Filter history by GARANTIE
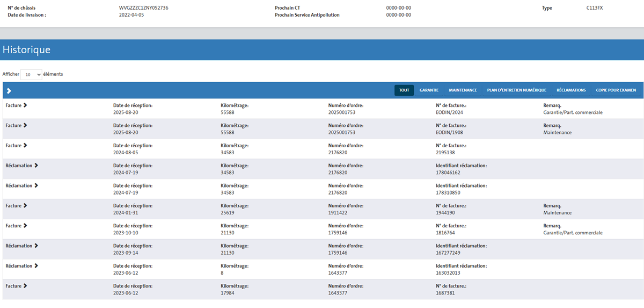This screenshot has height=308, width=644. click(x=429, y=90)
